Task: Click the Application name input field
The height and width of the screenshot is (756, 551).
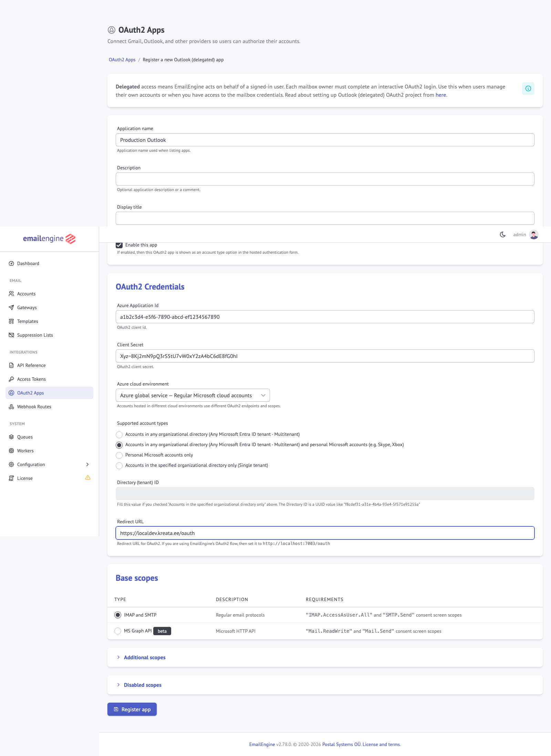Action: pyautogui.click(x=325, y=140)
